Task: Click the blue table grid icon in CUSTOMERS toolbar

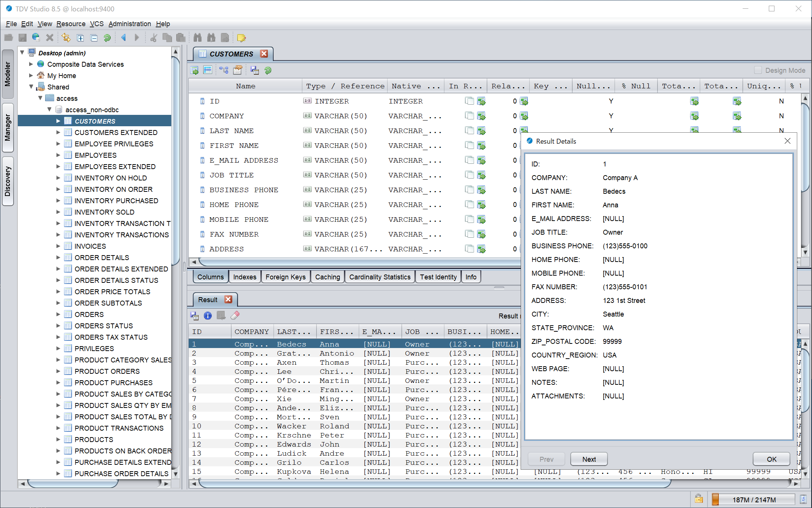Action: [x=208, y=70]
